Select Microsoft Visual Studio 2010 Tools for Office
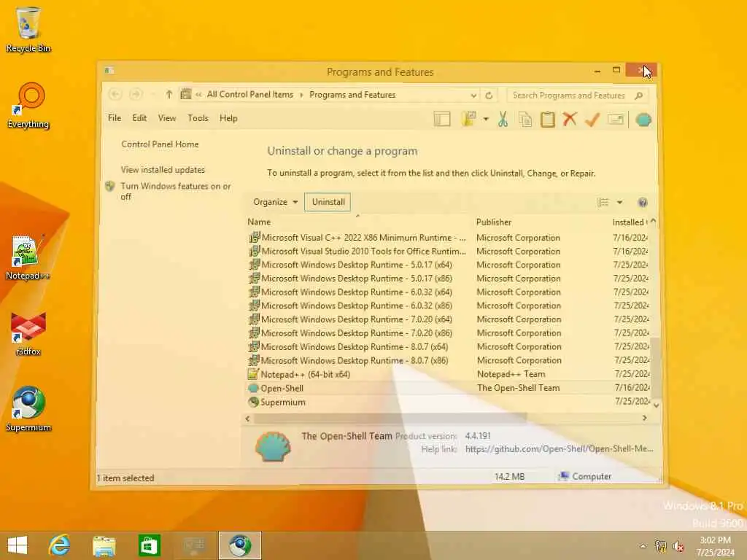 pyautogui.click(x=448, y=252)
